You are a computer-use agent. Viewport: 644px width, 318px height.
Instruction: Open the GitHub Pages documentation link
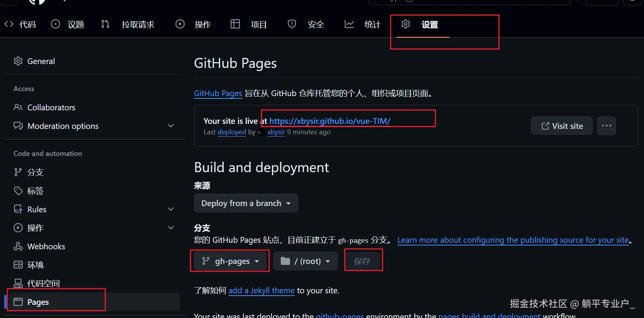[x=218, y=93]
